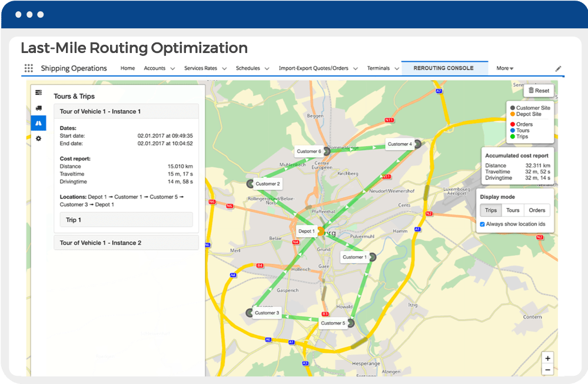Viewport: 588px width, 384px height.
Task: Select the highlighted route/tours sidebar icon
Action: (38, 123)
